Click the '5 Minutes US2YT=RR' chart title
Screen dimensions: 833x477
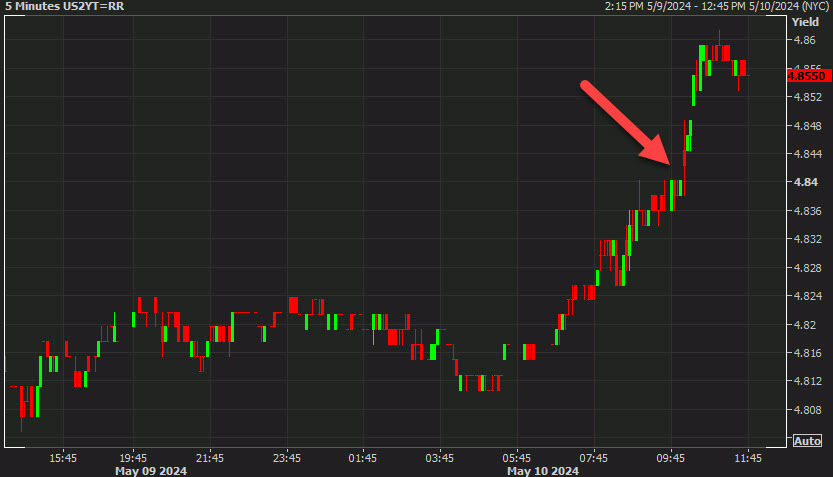coord(64,6)
